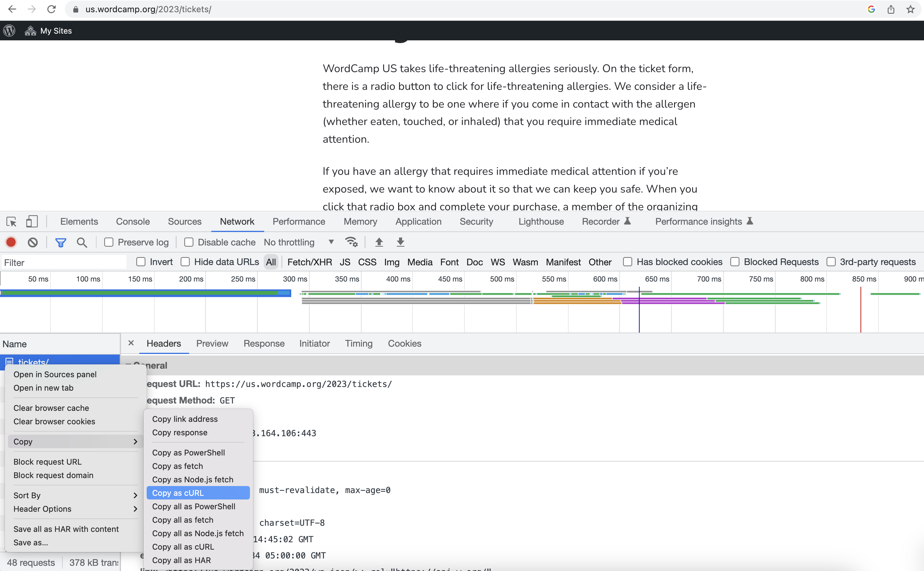
Task: Open the Response tab of request
Action: coord(264,343)
